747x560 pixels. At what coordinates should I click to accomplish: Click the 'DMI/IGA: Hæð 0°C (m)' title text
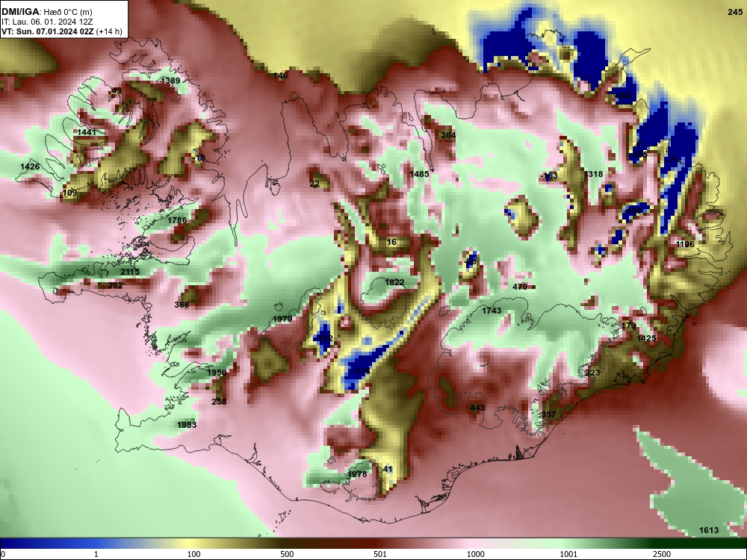point(46,12)
